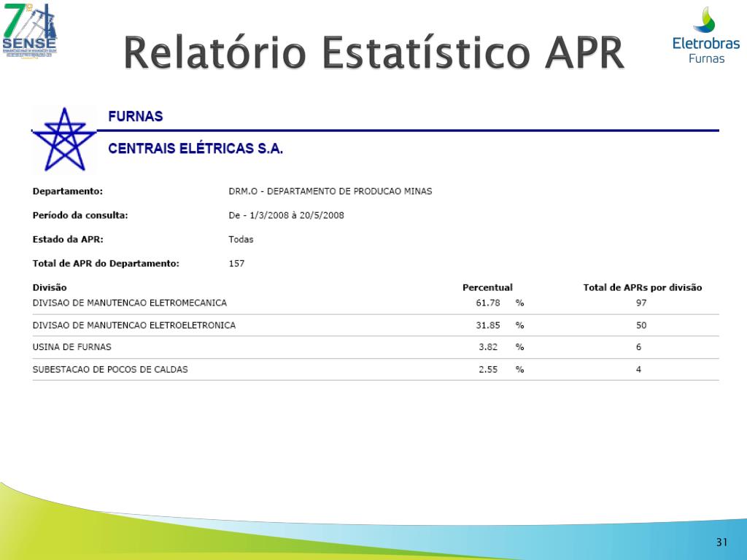Screen dimensions: 747x560
Task: Click 'Total de APRs por divisão' header
Action: 642,287
